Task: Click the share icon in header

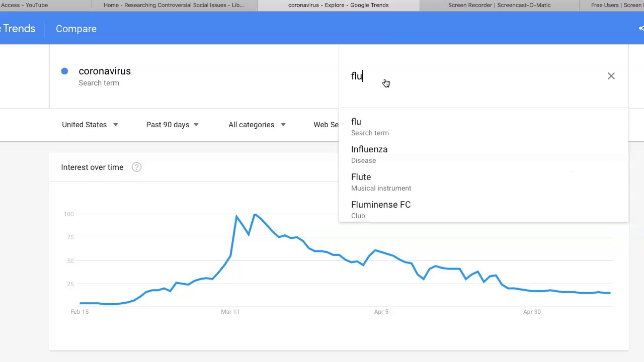Action: (641, 29)
